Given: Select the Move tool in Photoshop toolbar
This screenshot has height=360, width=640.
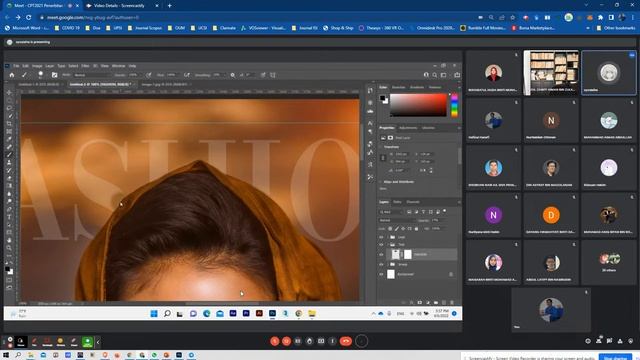Looking at the screenshot, I should (9, 93).
